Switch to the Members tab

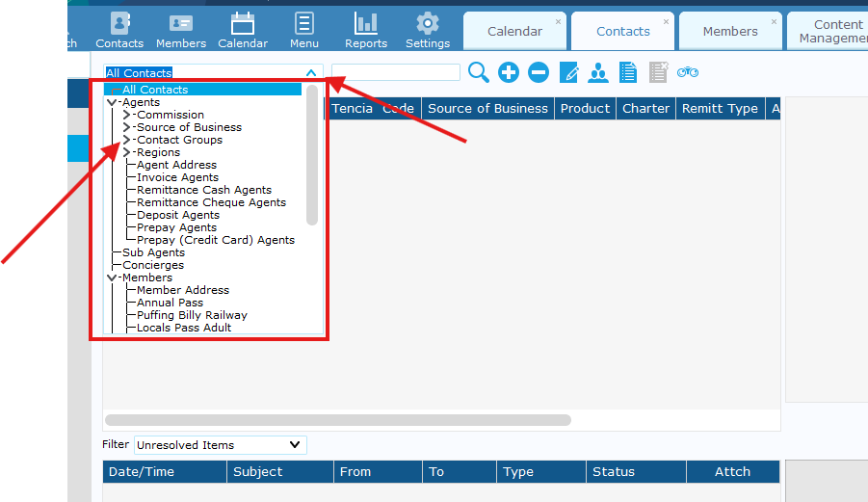click(x=730, y=31)
